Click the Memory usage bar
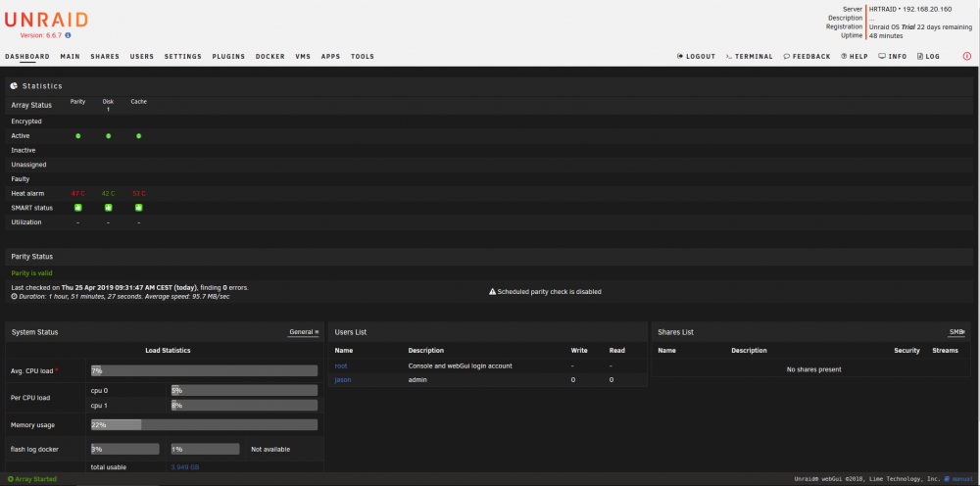Viewport: 980px width, 486px height. click(205, 425)
